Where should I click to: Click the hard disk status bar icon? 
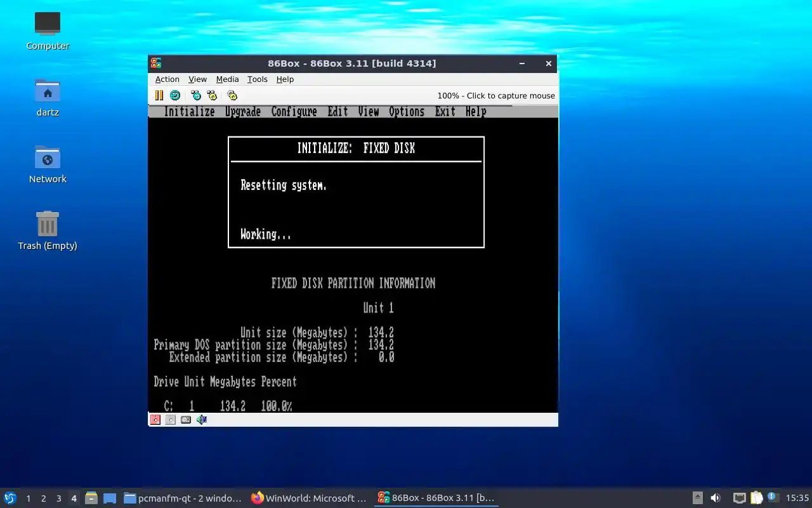pos(186,420)
